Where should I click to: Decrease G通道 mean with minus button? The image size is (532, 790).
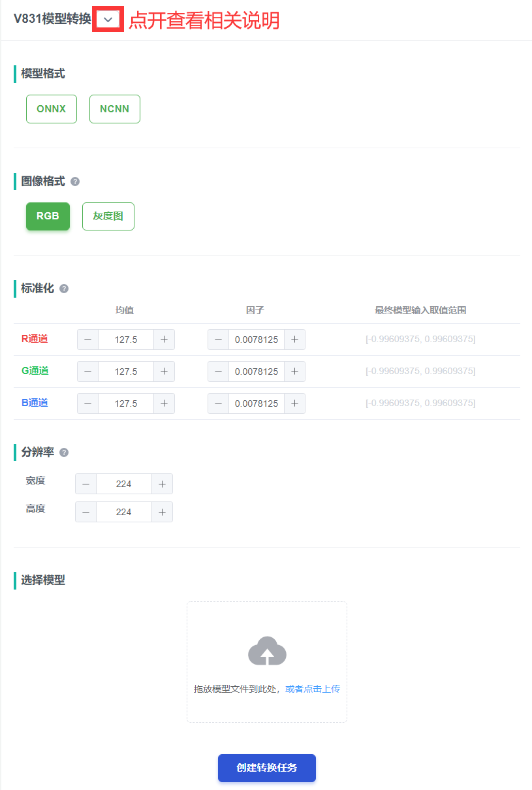click(x=88, y=371)
